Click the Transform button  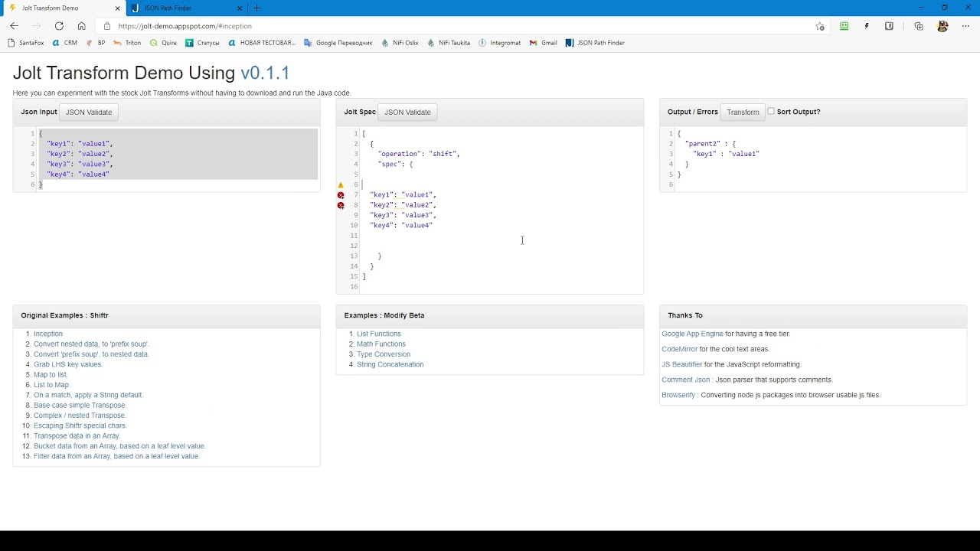(743, 112)
